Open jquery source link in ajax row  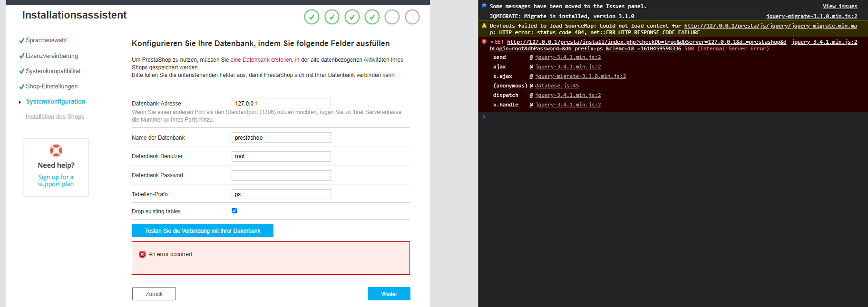[x=568, y=67]
